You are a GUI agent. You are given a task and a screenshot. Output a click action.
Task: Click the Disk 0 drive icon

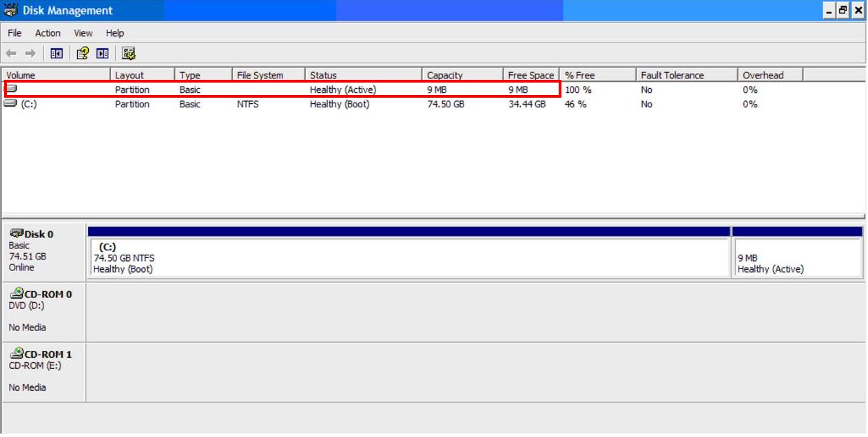[x=17, y=234]
